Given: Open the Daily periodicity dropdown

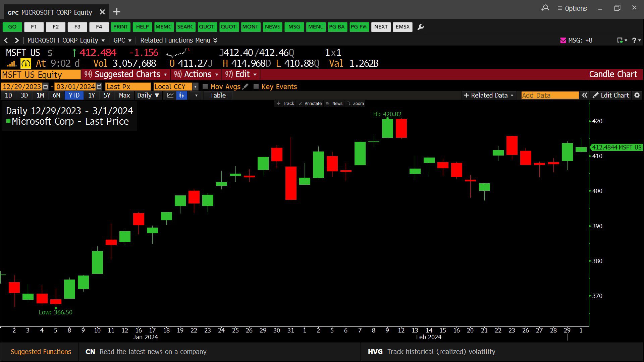Looking at the screenshot, I should pyautogui.click(x=148, y=95).
